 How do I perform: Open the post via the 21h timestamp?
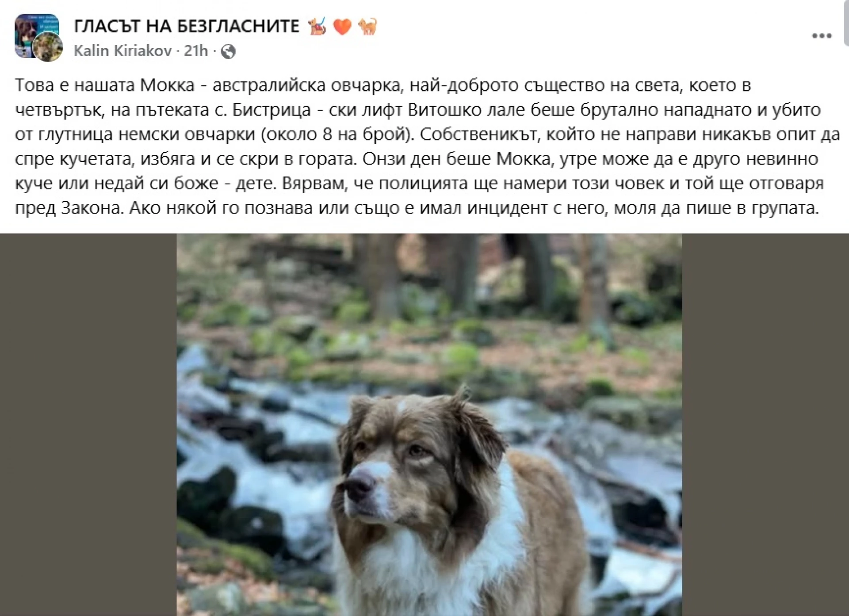pyautogui.click(x=196, y=51)
